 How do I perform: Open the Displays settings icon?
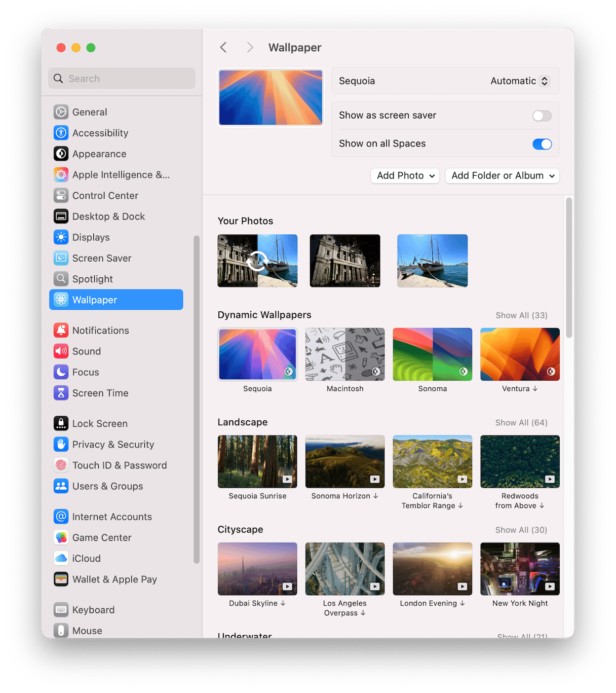tap(61, 237)
